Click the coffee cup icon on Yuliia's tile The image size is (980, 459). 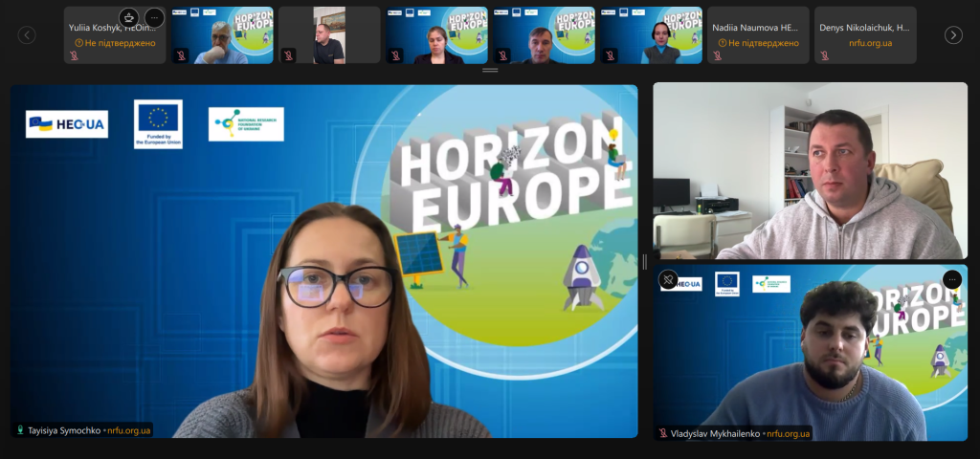(x=129, y=17)
